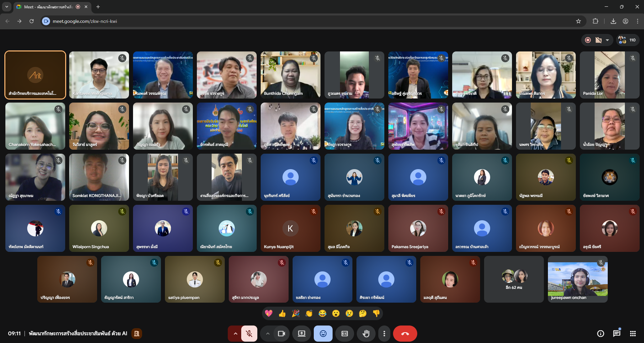This screenshot has width=644, height=343.
Task: Send the thumbs down reaction
Action: 376,313
